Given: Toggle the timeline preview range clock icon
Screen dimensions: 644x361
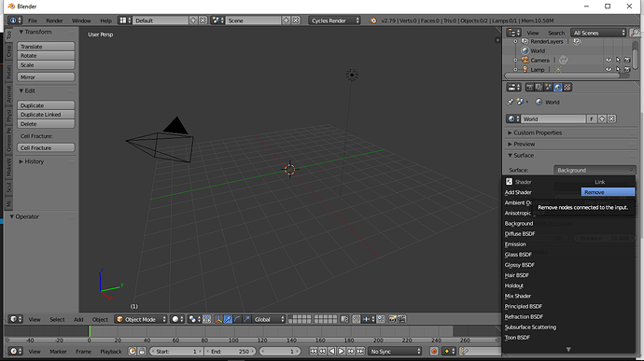Looking at the screenshot, I should click(x=133, y=351).
